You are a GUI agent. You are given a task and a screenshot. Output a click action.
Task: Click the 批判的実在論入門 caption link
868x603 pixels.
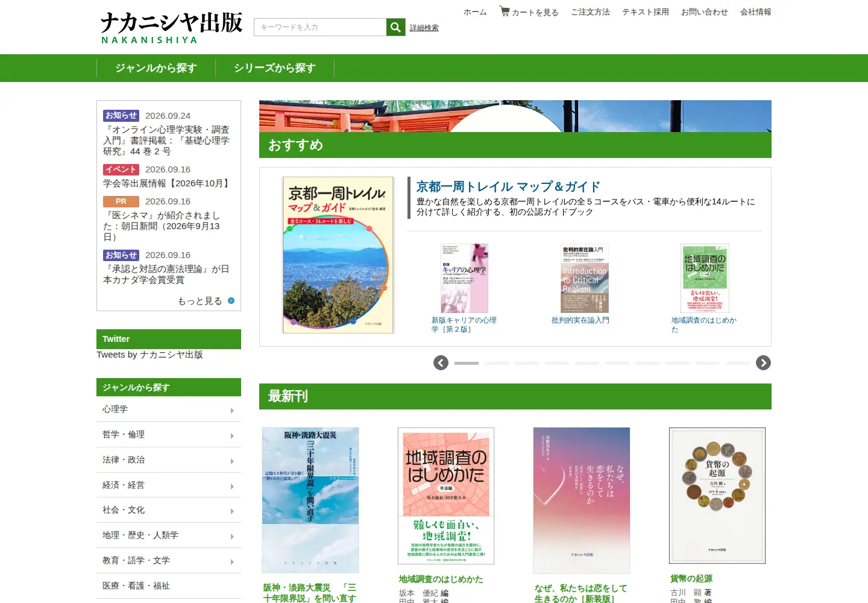point(580,320)
